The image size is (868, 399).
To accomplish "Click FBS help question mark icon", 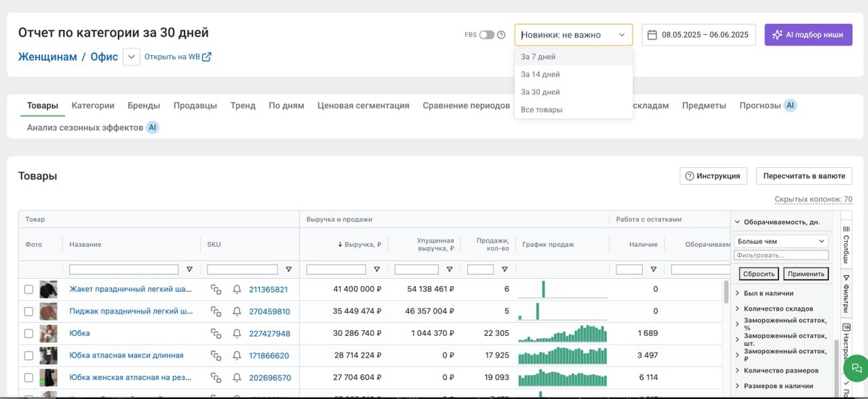I will pyautogui.click(x=501, y=35).
